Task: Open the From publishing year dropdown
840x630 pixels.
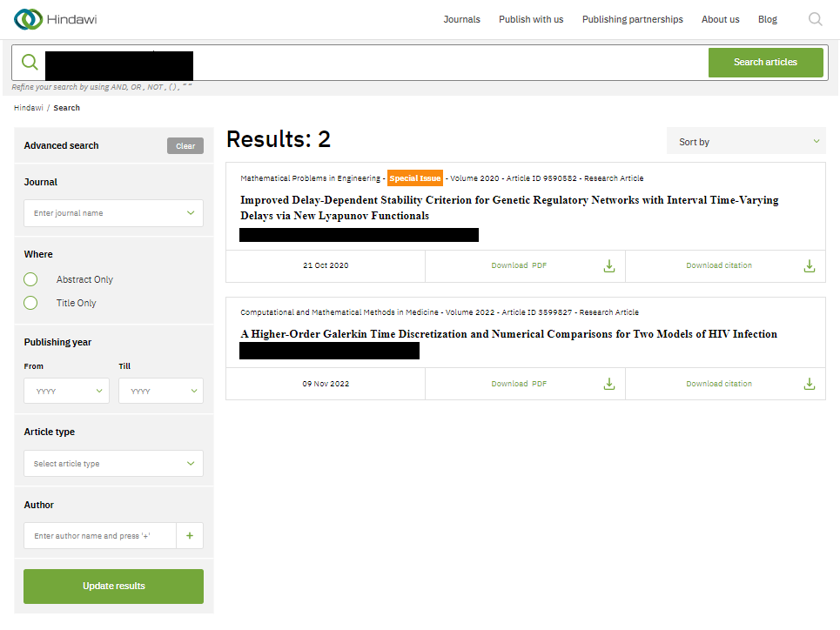Action: coord(66,391)
